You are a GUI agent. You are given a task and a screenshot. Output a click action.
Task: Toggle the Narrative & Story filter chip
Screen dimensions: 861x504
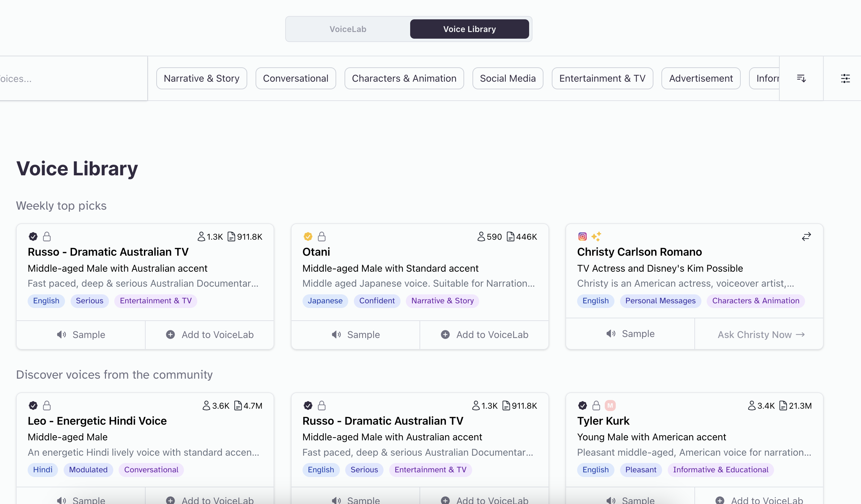pyautogui.click(x=202, y=79)
